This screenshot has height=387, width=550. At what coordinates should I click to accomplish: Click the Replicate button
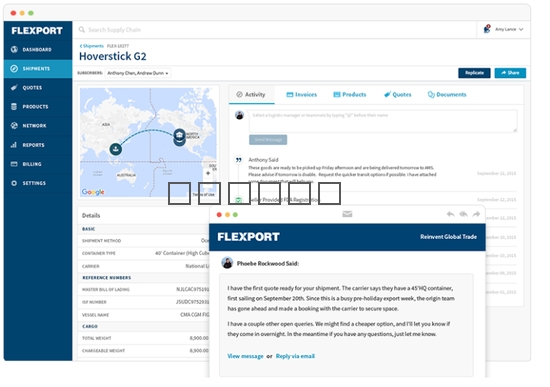tap(474, 73)
